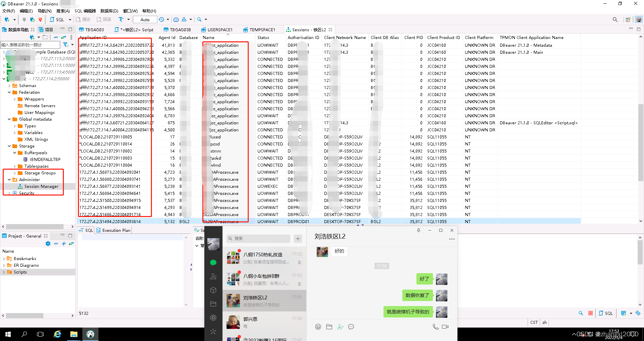Click the plus icon in Project panel toolbar

tap(64, 244)
